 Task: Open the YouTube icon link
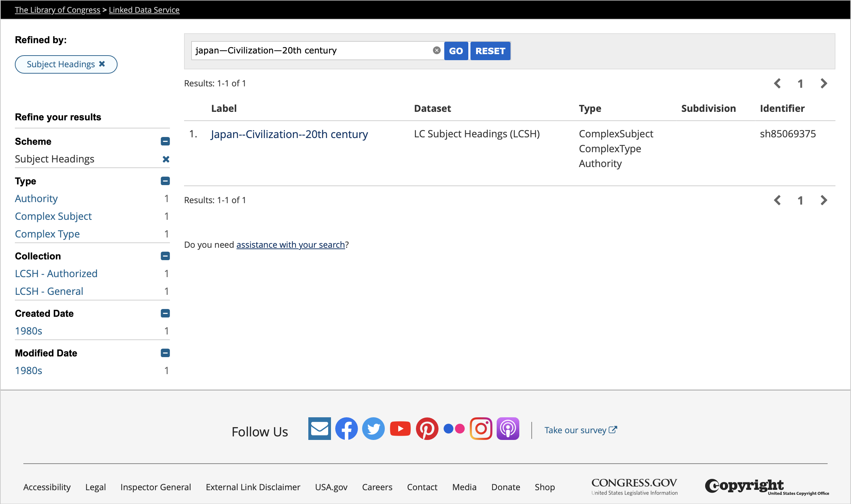click(x=400, y=429)
